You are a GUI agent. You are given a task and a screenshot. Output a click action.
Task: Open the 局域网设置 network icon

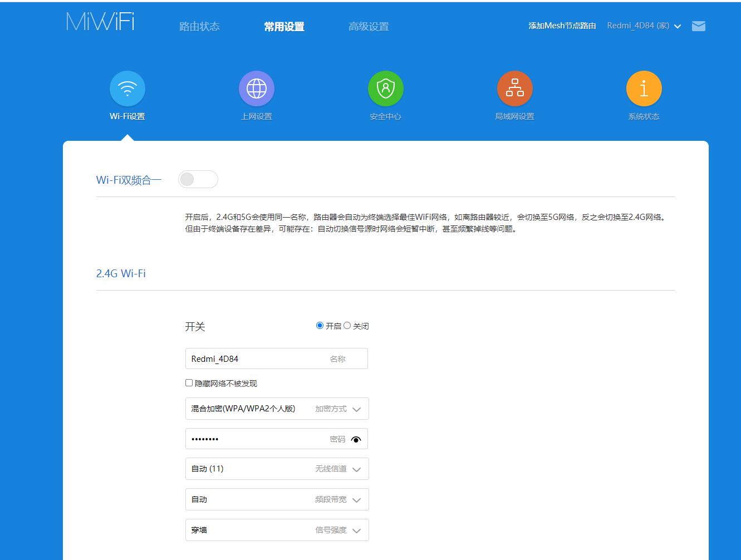[x=514, y=88]
